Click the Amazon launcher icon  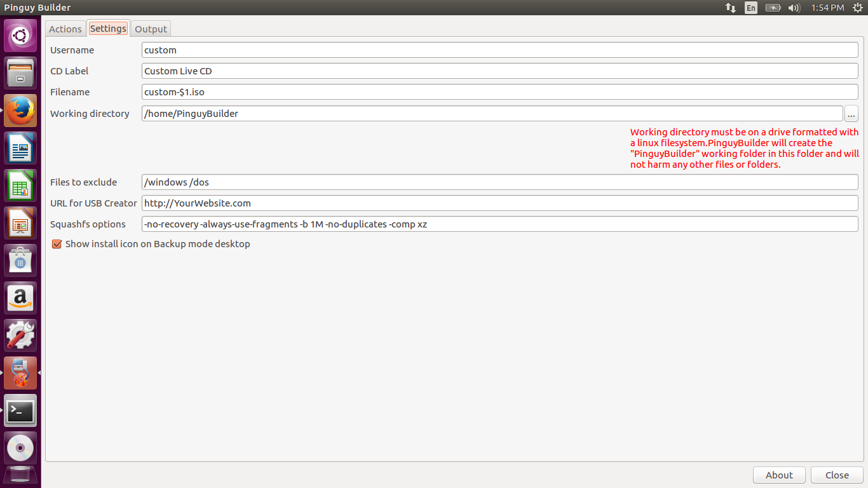tap(20, 298)
